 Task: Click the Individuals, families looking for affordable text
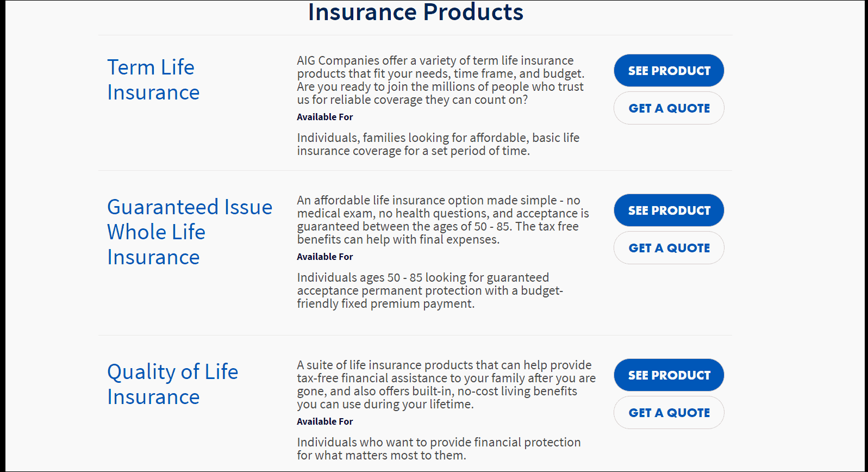click(438, 144)
